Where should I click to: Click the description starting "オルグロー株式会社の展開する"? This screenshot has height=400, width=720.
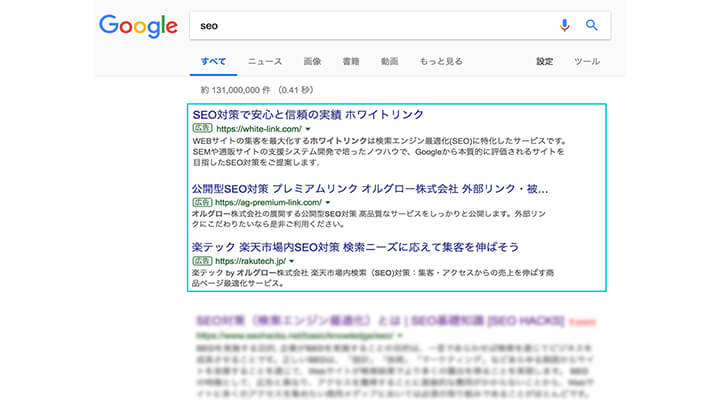coord(369,219)
